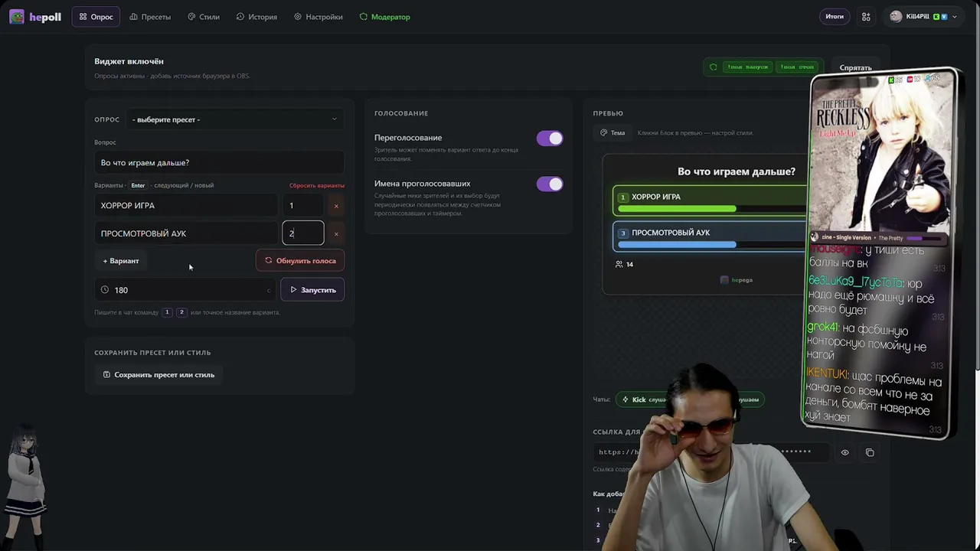The width and height of the screenshot is (980, 551).
Task: Click the 'Виджет включён' heading
Action: pyautogui.click(x=129, y=61)
